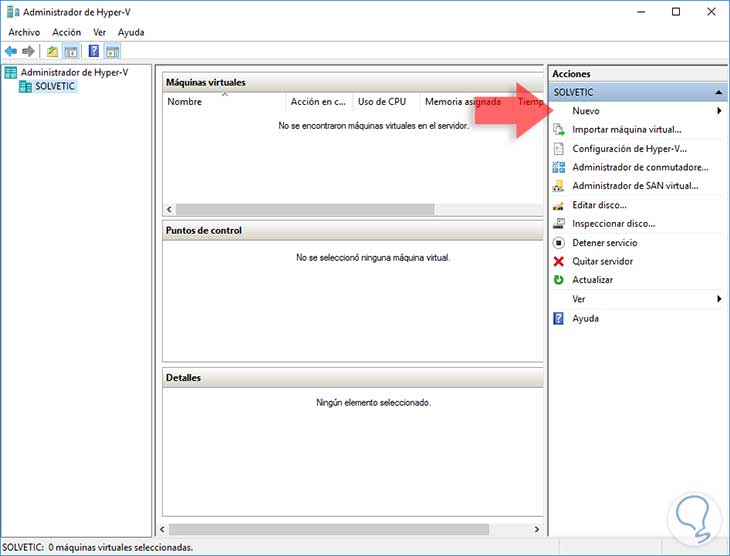The width and height of the screenshot is (730, 556).
Task: Toggle the action pane toolbar icon
Action: [112, 51]
